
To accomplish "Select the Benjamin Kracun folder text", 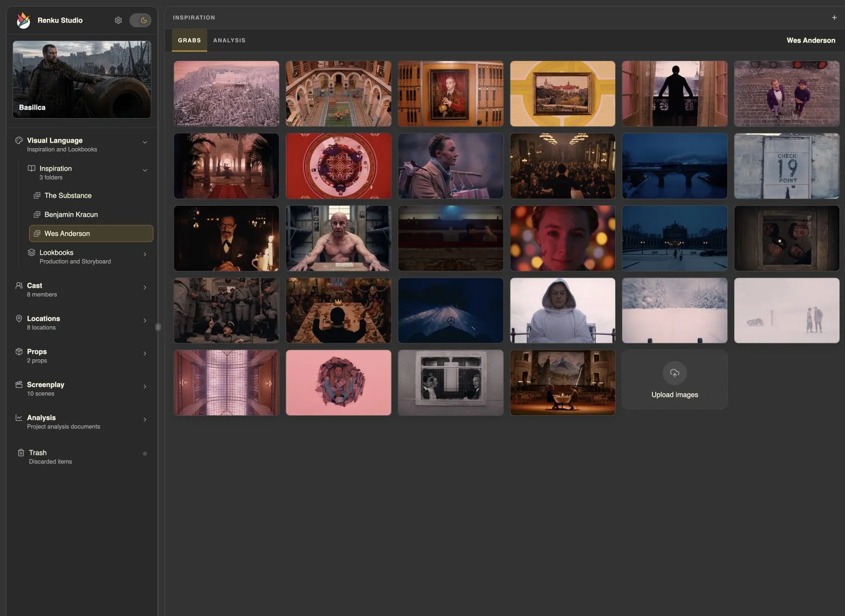I will click(x=71, y=215).
